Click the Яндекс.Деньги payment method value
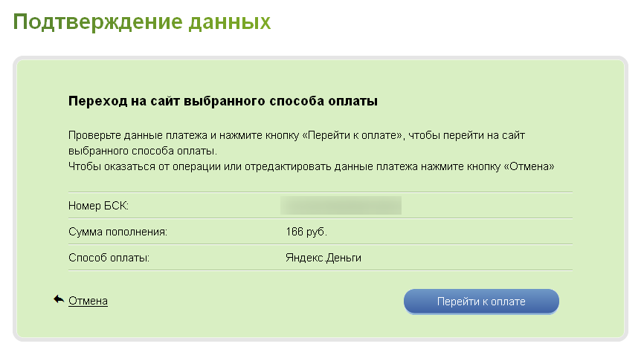Screen dimensions: 644x358 pyautogui.click(x=323, y=258)
